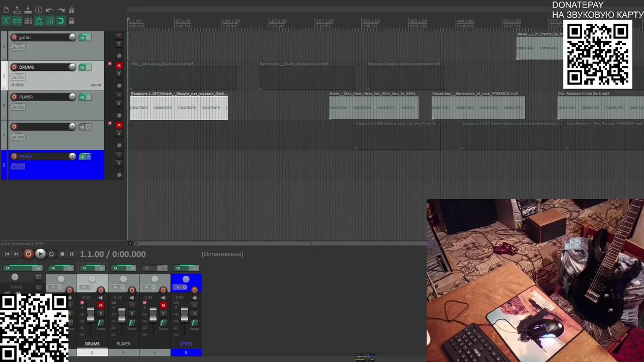Screen dimensions: 644x362
Task: Open track 4 input dropdown in mixer
Action: click(x=148, y=287)
